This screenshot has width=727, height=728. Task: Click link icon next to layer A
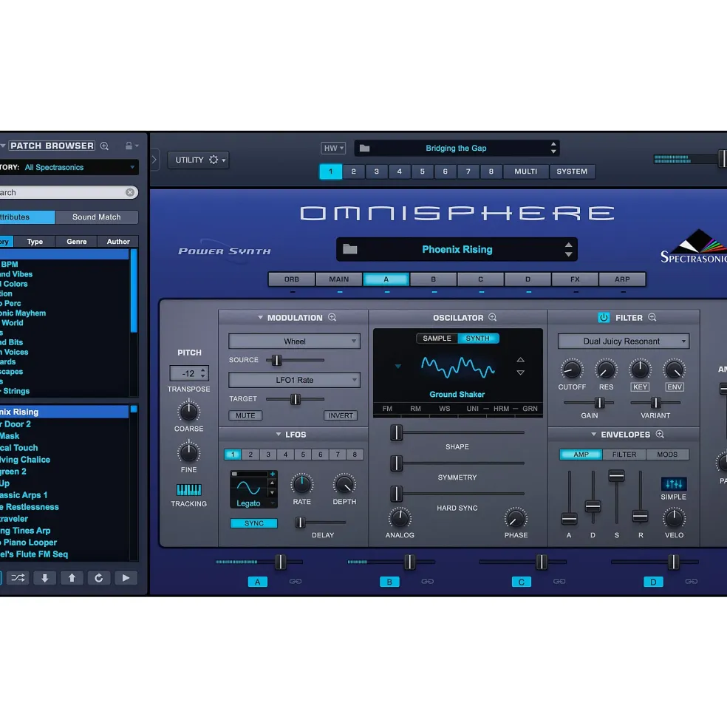point(296,581)
